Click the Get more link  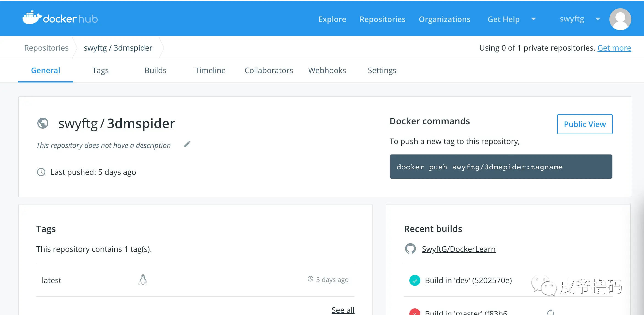click(614, 48)
